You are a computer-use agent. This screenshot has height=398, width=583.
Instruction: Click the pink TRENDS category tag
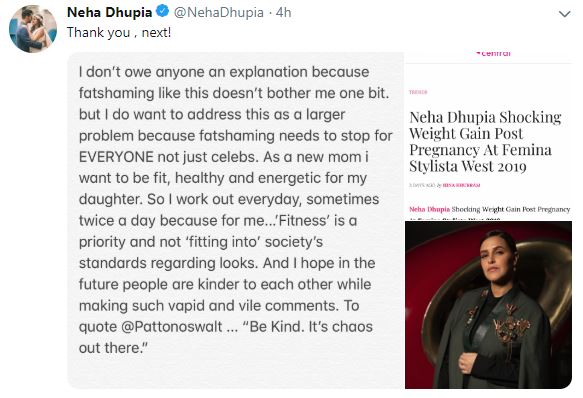point(418,92)
